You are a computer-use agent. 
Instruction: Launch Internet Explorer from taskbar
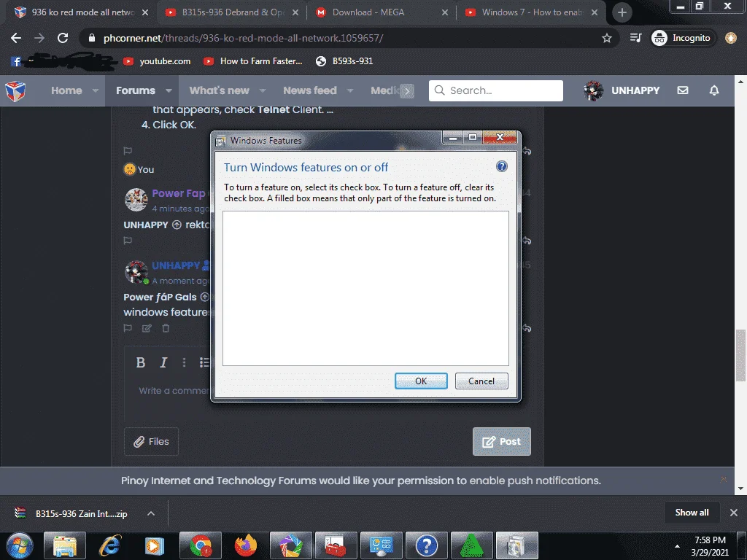pyautogui.click(x=109, y=545)
